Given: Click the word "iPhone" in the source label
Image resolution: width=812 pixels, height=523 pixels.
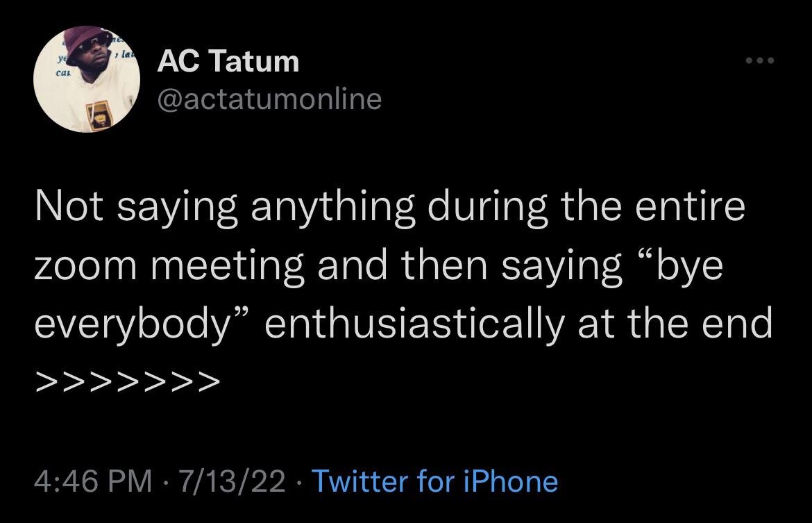Looking at the screenshot, I should click(511, 481).
